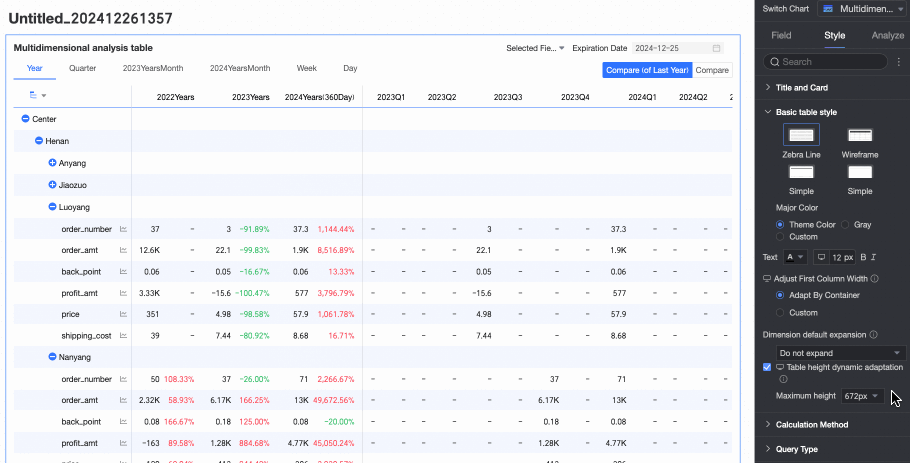Expand the Anyang row
The width and height of the screenshot is (910, 463).
coord(53,162)
